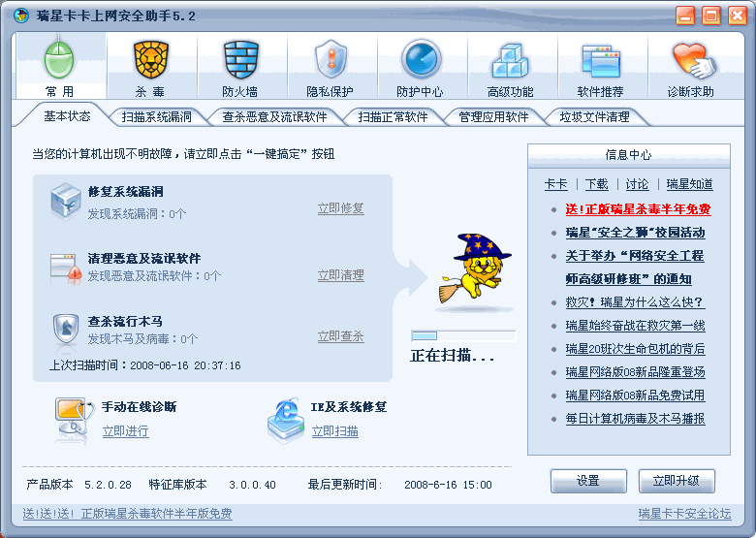Viewport: 756px width, 538px height.
Task: Open 垃圾文件清理 tab
Action: [594, 116]
